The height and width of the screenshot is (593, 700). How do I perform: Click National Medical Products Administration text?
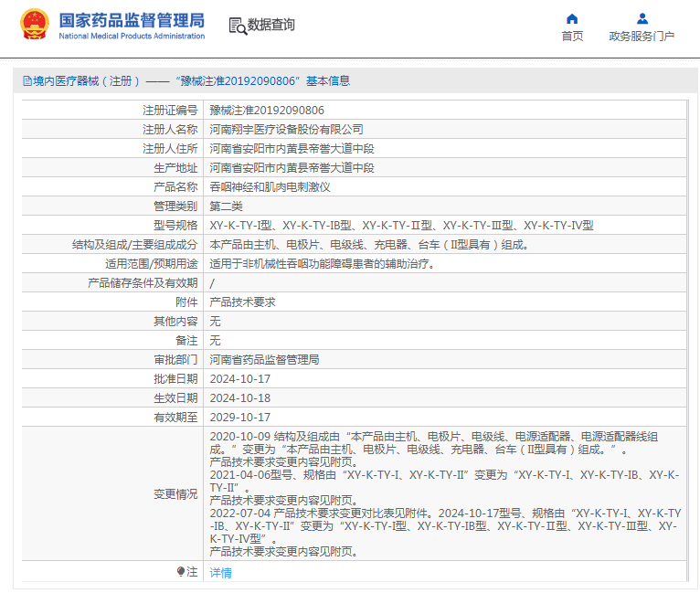coord(132,37)
